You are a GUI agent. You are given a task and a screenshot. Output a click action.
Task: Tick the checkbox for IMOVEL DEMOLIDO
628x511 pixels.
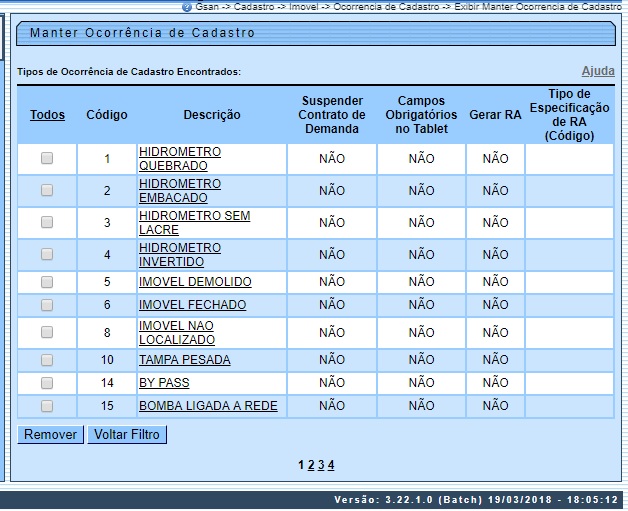pos(47,282)
